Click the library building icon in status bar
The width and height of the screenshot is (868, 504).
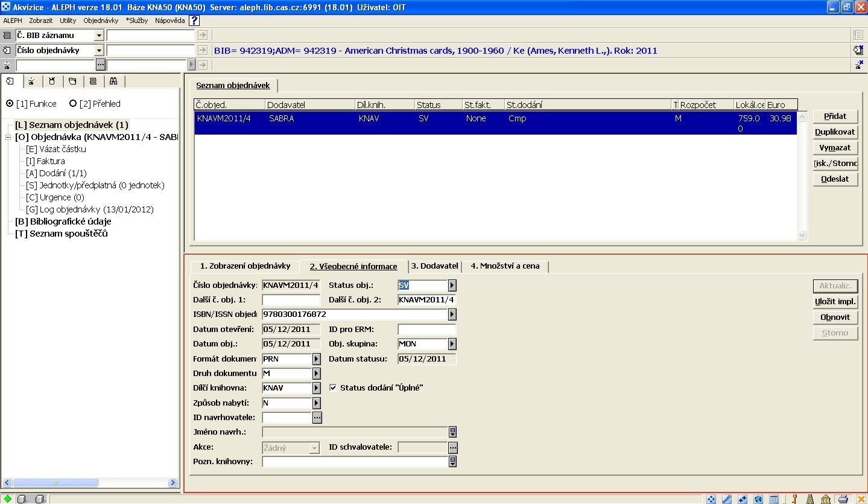[826, 499]
